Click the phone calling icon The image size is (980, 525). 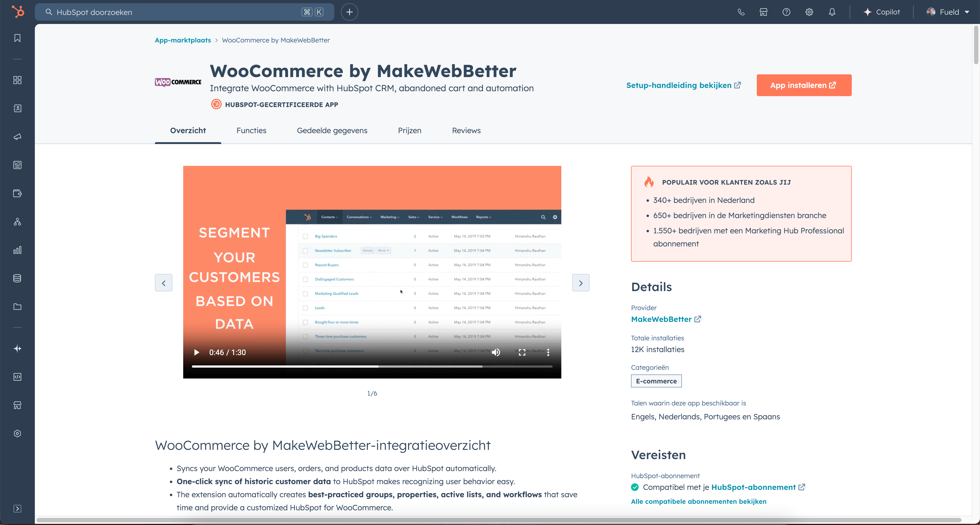741,12
